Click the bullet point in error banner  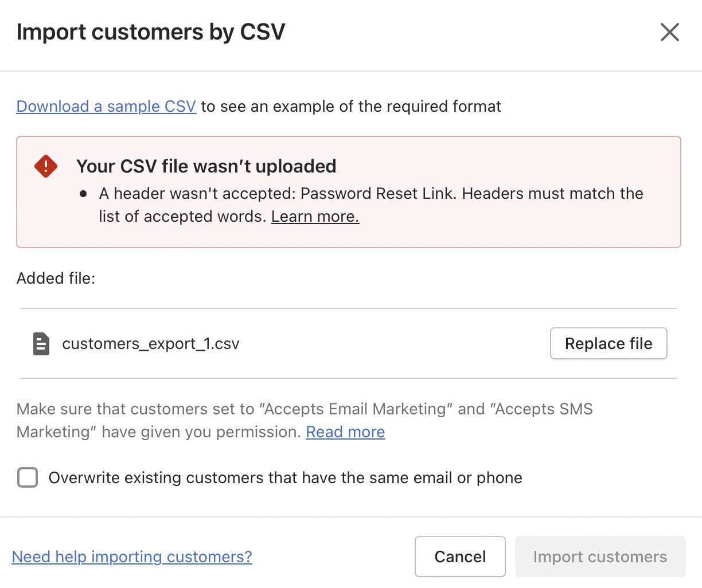click(x=84, y=194)
